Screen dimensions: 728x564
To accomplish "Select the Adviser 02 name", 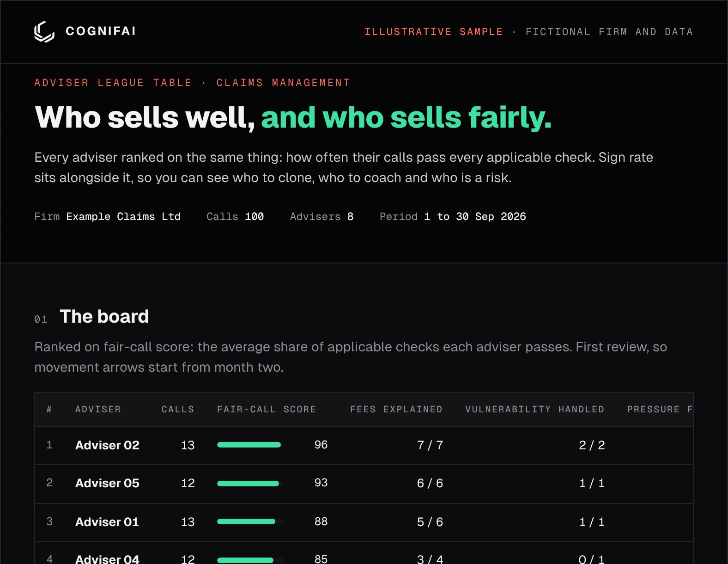I will [107, 445].
